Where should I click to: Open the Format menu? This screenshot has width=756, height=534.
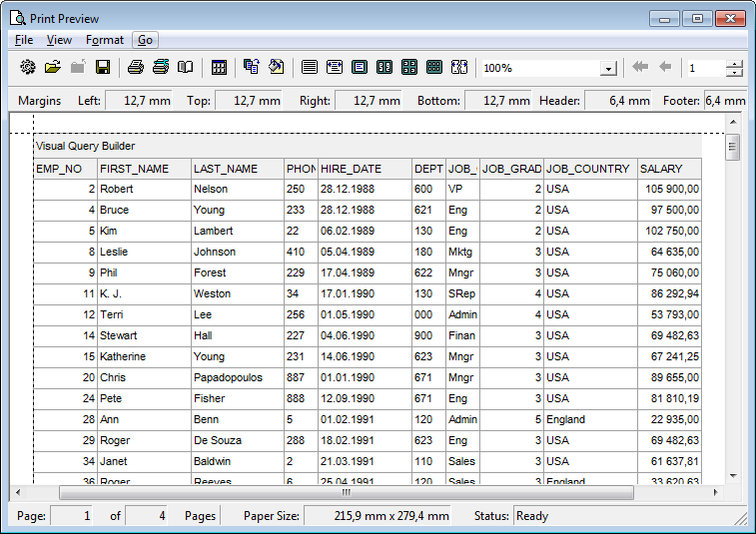point(104,40)
